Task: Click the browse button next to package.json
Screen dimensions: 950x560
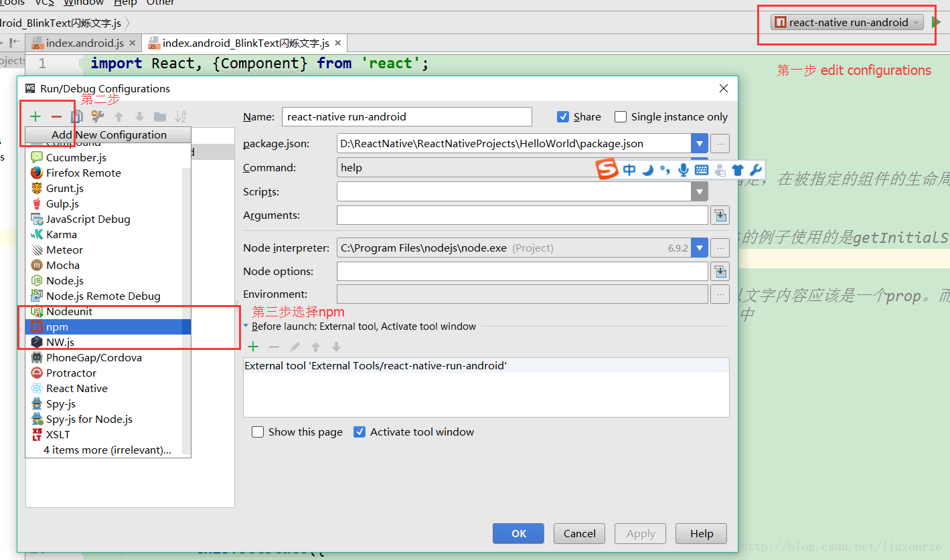Action: 720,143
